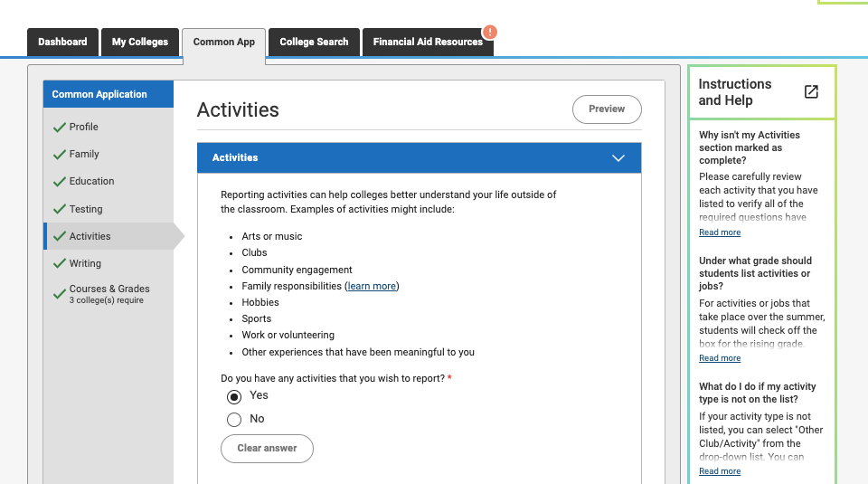Viewport: 868px width, 484px height.
Task: Click the green checkmark beside Testing
Action: 60,209
